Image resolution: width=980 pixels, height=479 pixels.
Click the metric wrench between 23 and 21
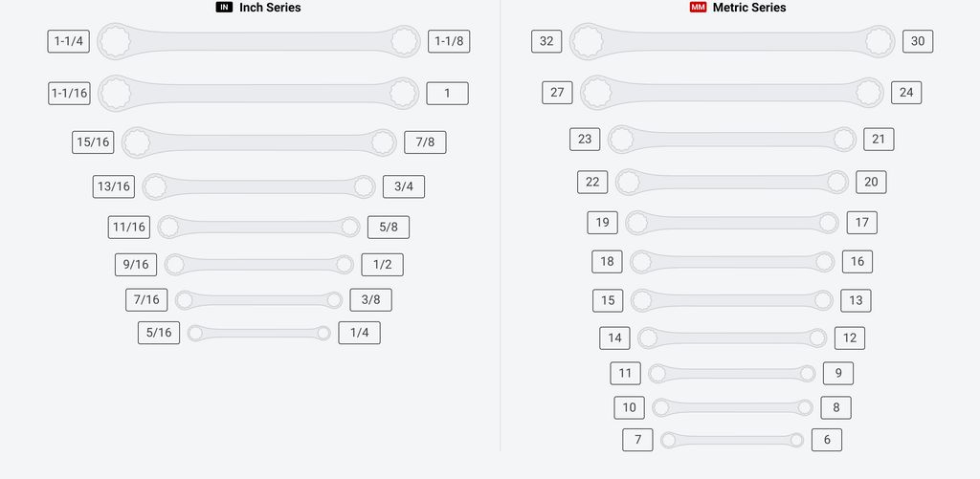pyautogui.click(x=732, y=139)
